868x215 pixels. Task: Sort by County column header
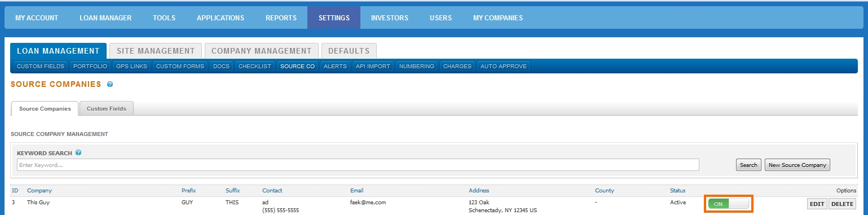coord(605,191)
